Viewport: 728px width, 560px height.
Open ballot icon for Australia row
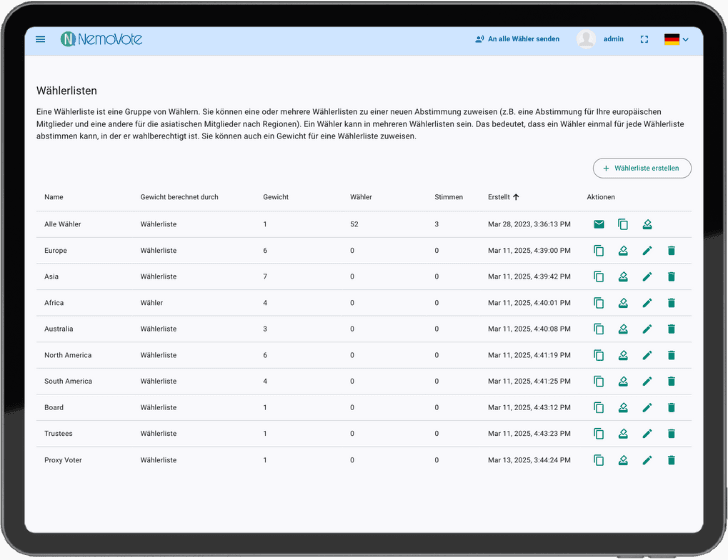click(623, 329)
